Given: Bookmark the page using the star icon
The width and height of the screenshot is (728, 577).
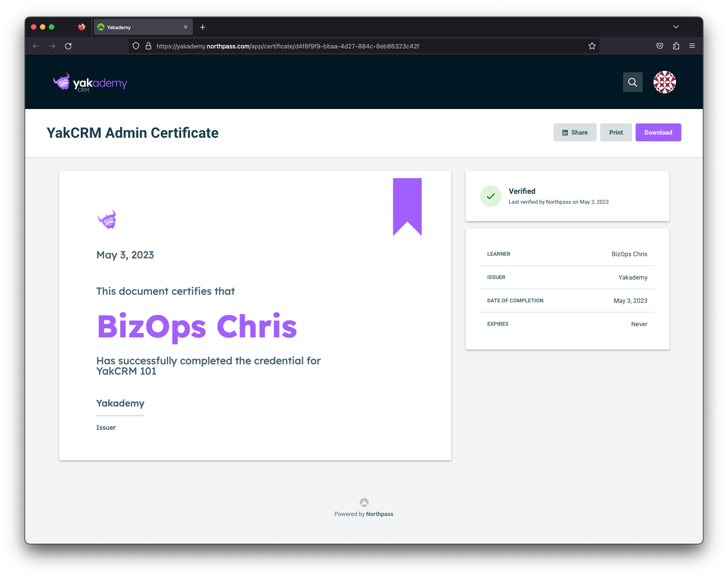Looking at the screenshot, I should pos(592,46).
